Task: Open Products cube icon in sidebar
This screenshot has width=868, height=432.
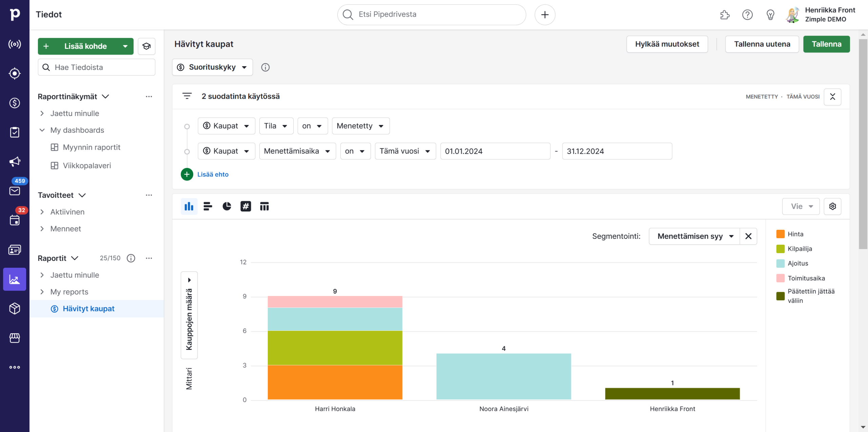Action: coord(15,308)
